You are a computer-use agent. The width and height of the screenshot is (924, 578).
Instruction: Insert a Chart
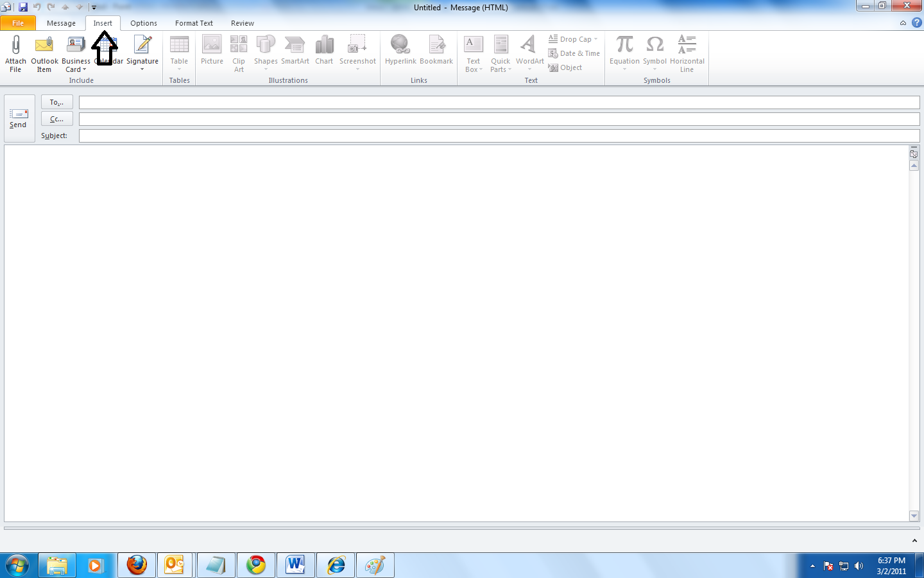[324, 50]
